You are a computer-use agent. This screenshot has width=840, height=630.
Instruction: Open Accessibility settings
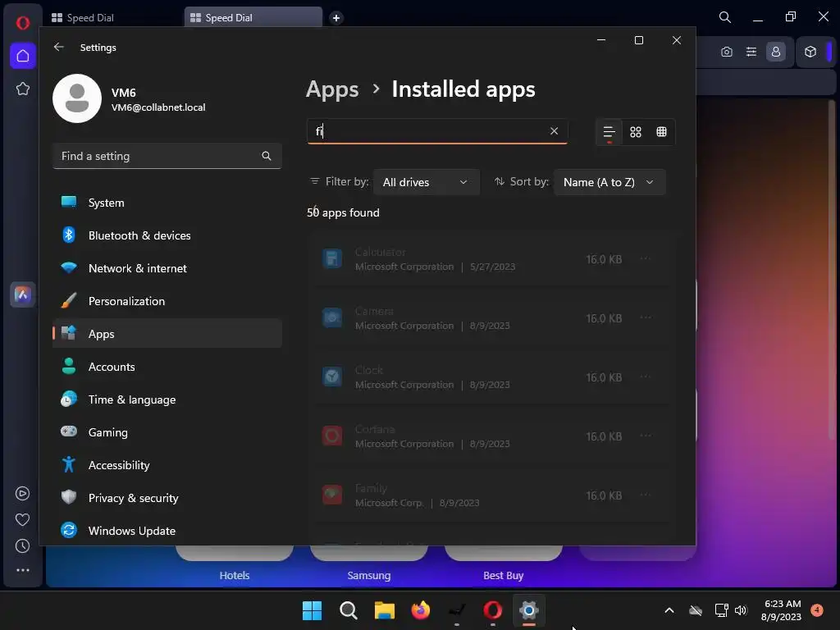tap(167, 465)
